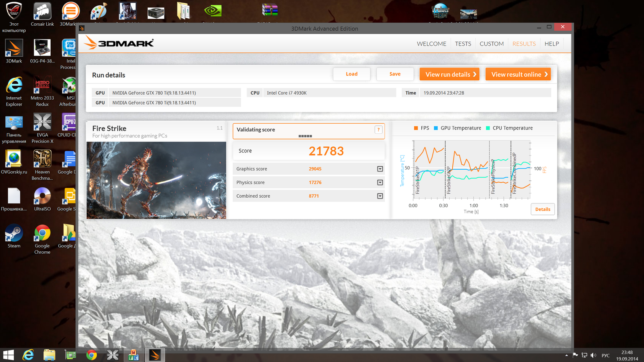
Task: Open the CUSTOM tab
Action: point(491,44)
